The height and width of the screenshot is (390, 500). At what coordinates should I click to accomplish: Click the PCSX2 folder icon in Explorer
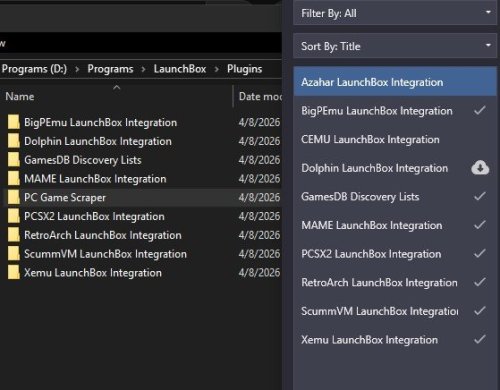[x=13, y=216]
